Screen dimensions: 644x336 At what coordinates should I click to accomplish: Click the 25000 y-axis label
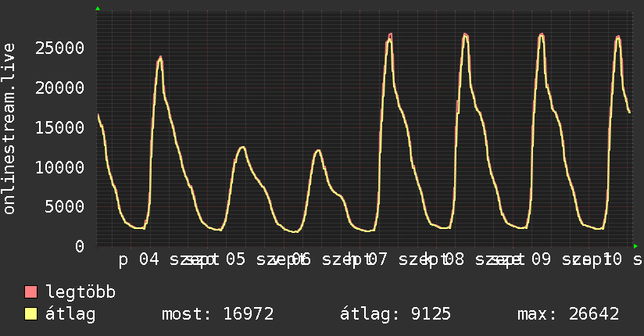coord(59,48)
